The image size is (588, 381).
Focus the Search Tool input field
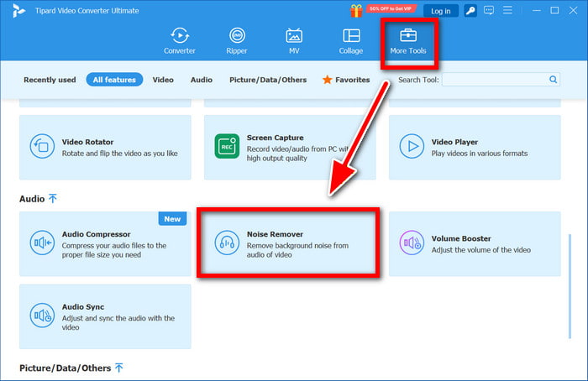pyautogui.click(x=494, y=80)
